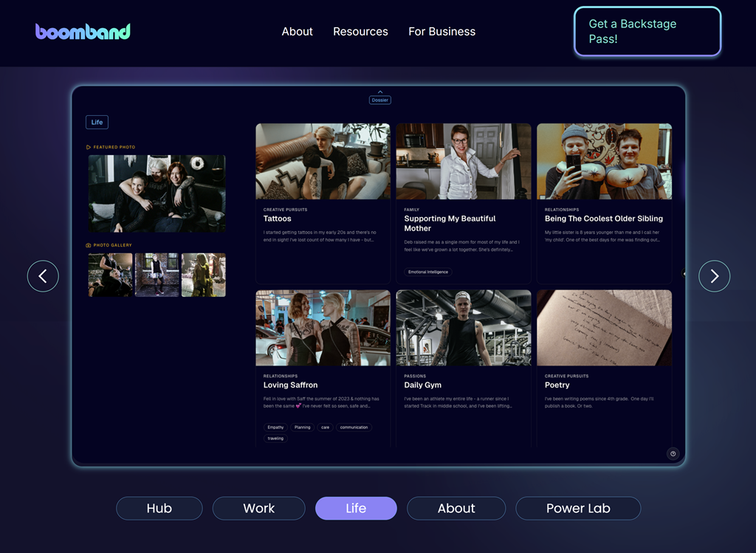Open the Poetry card notebook image
The width and height of the screenshot is (756, 553).
click(604, 327)
